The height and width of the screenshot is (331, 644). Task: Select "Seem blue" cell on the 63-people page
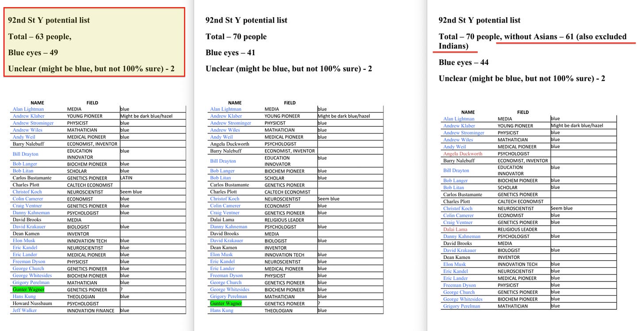[131, 192]
